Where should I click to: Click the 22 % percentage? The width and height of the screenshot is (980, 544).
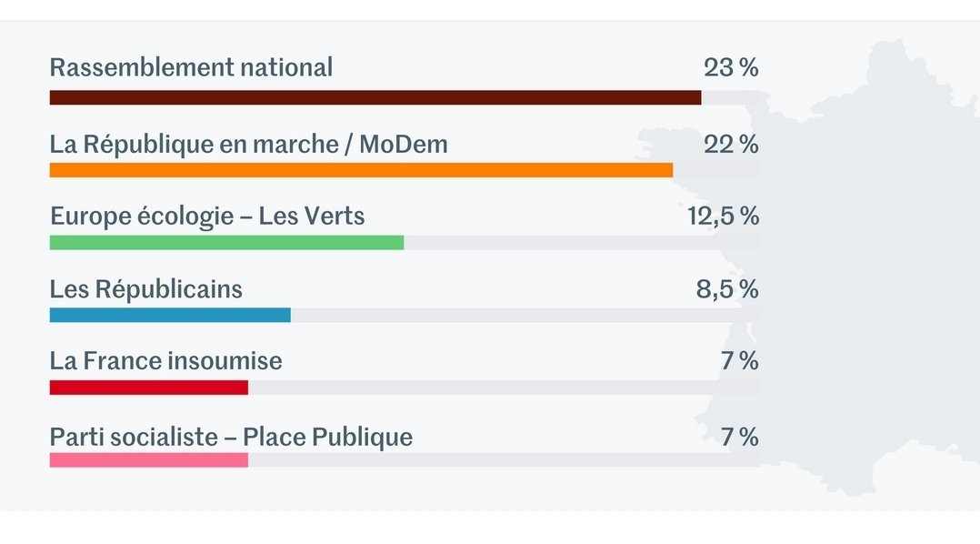click(731, 145)
